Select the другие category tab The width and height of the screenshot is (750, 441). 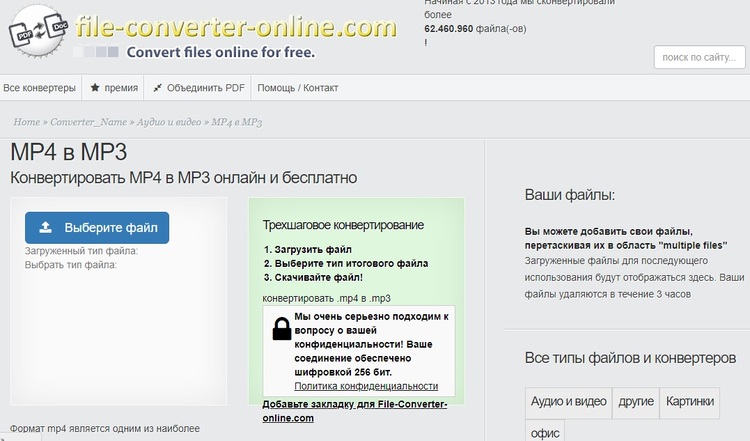tap(636, 401)
